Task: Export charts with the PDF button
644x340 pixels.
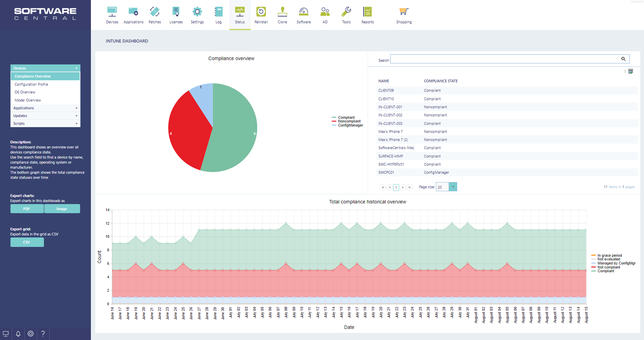Action: tap(27, 209)
